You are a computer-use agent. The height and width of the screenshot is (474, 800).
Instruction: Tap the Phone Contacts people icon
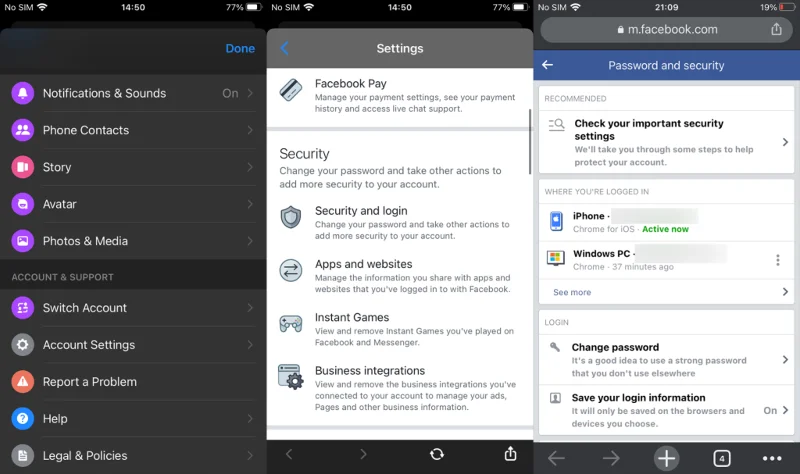22,130
